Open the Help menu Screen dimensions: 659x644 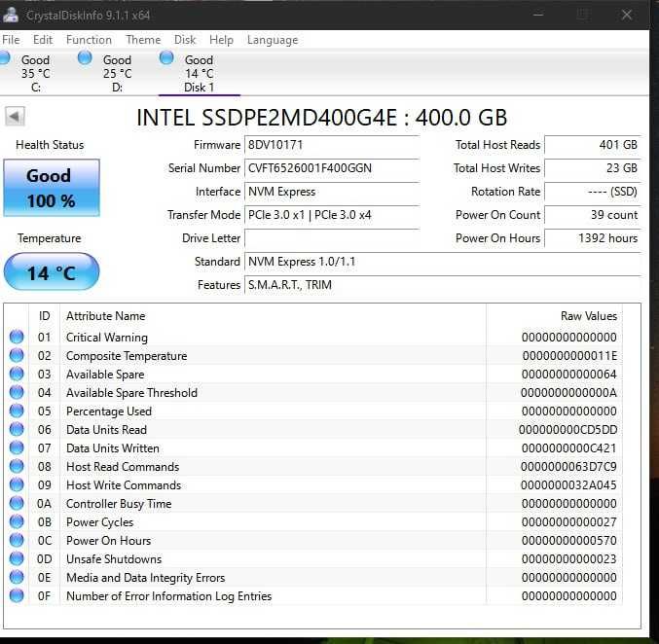[222, 40]
